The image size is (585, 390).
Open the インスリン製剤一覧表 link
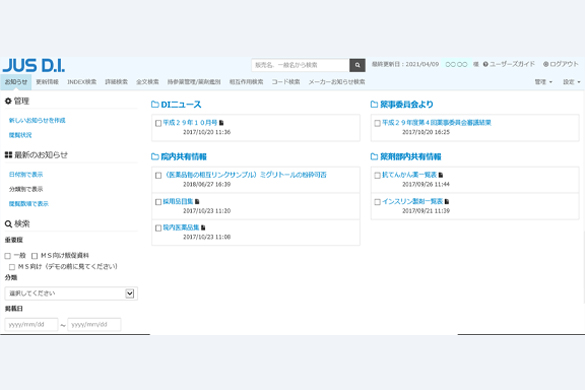pyautogui.click(x=412, y=202)
